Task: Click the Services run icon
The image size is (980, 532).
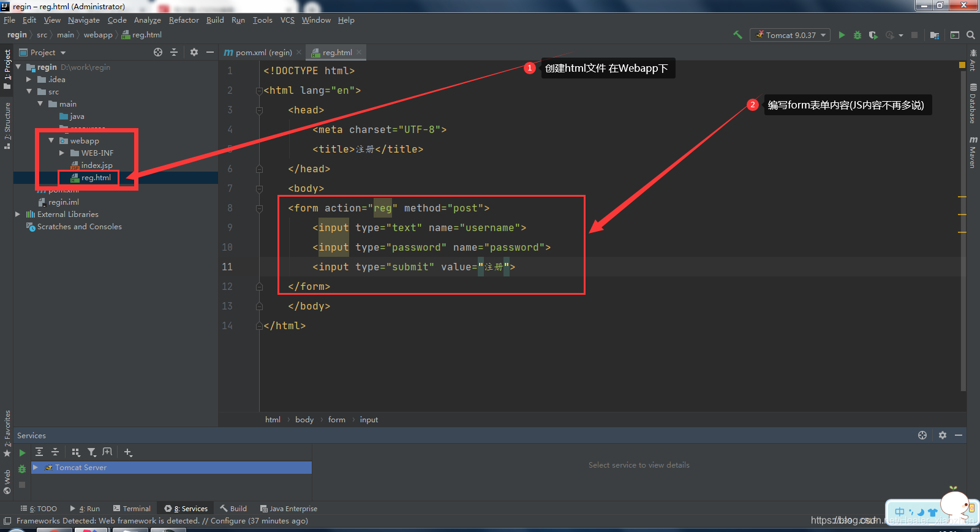Action: coord(22,453)
